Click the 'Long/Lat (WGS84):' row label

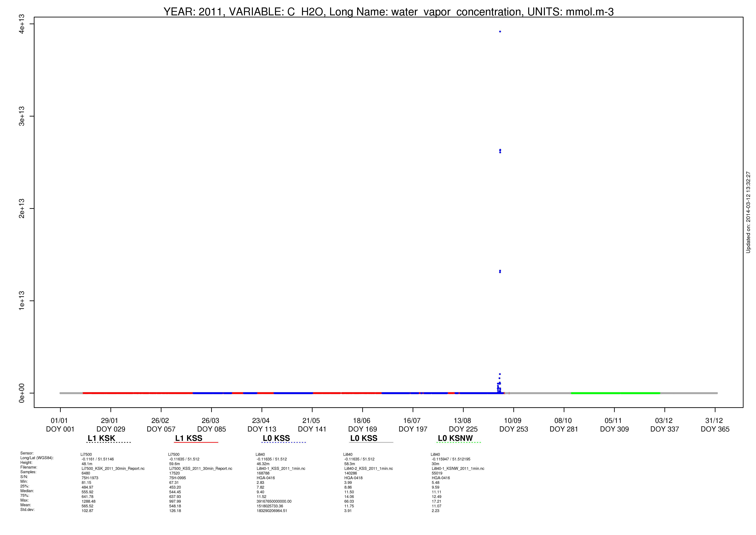[x=37, y=458]
